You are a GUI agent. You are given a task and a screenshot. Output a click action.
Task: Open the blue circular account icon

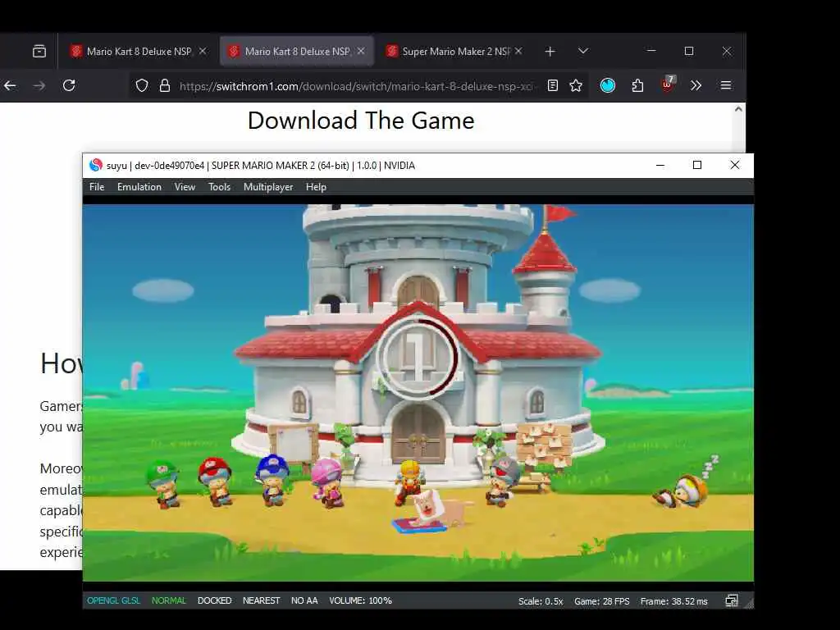pos(608,85)
